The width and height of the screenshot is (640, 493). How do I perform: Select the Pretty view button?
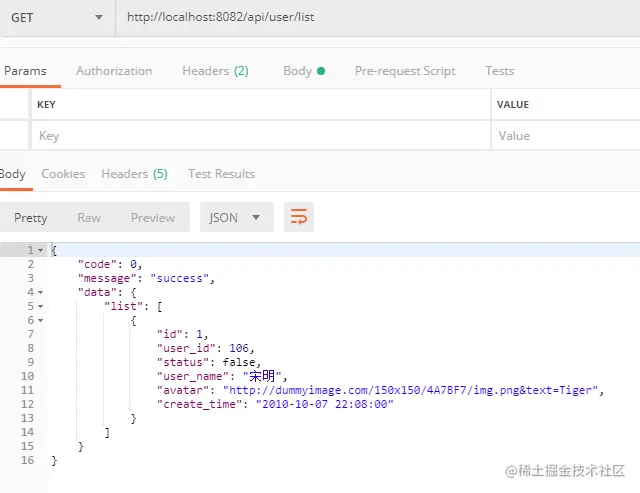click(x=31, y=218)
